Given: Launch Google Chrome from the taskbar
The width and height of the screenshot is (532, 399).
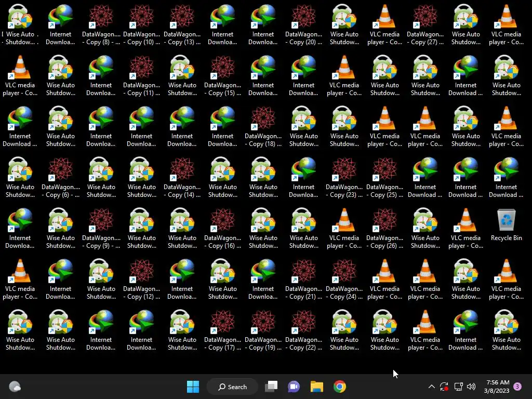Looking at the screenshot, I should [x=340, y=387].
